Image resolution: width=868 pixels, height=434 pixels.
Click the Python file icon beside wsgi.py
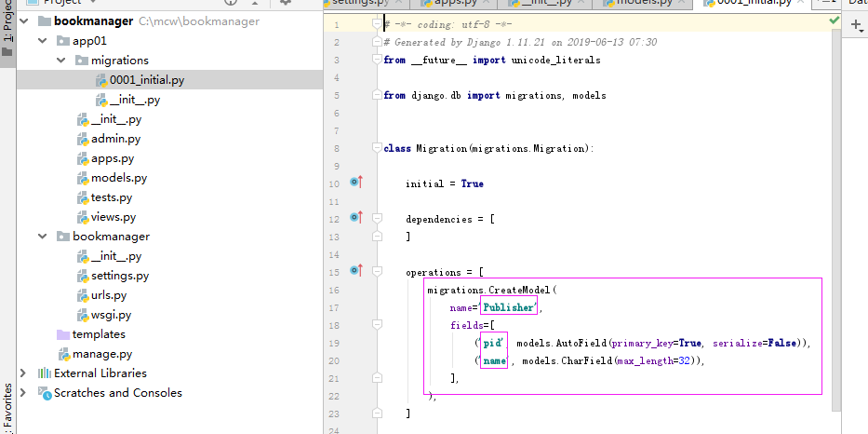(83, 315)
